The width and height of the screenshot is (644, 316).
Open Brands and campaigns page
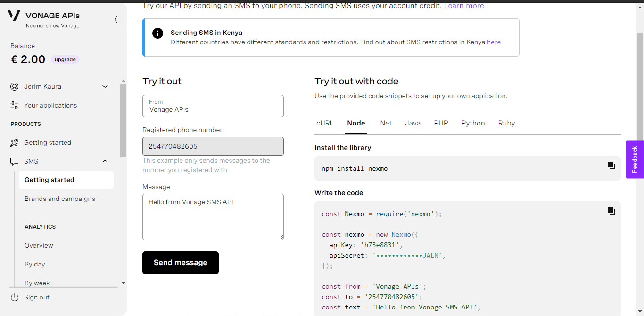point(60,199)
